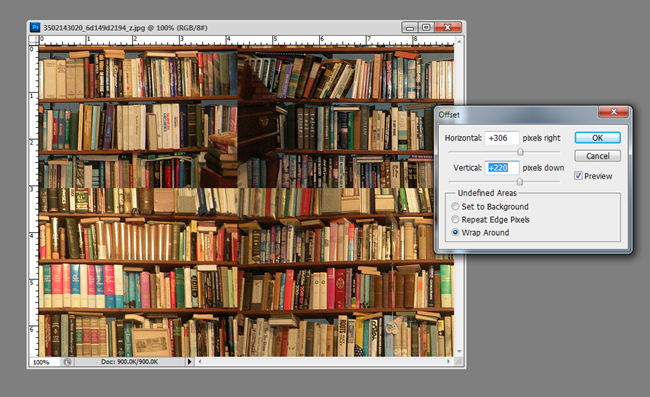Screen dimensions: 650x397
Task: Click the Photoshop icon in document title bar
Action: (35, 27)
